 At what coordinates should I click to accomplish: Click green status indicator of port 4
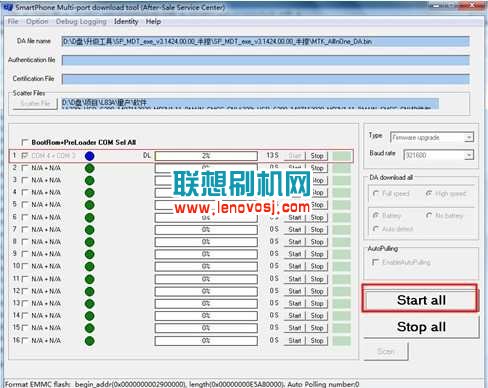coord(90,193)
